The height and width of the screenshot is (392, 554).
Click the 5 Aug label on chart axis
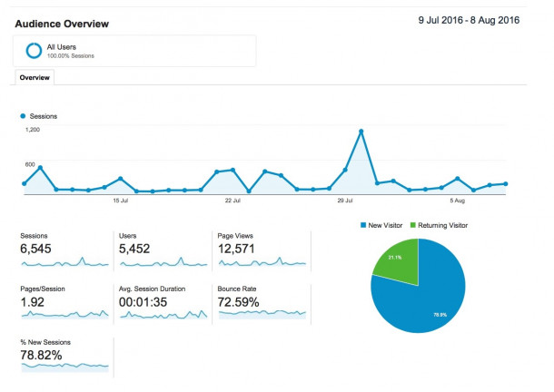459,200
